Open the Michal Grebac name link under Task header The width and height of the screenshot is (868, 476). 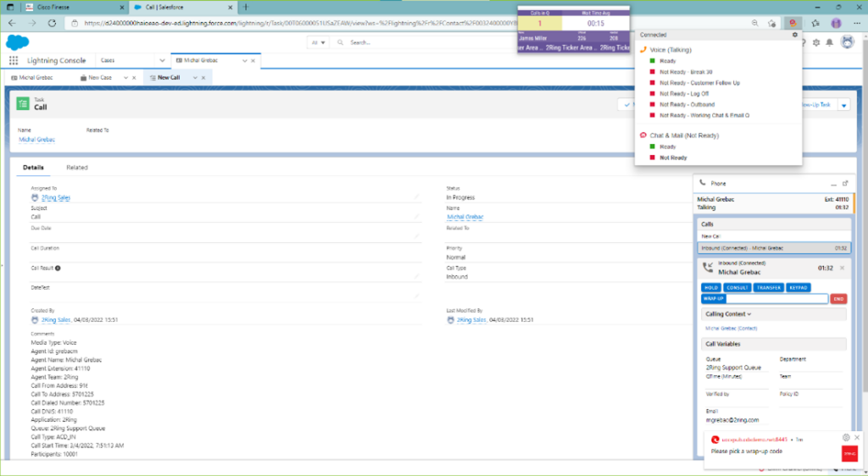click(x=37, y=140)
